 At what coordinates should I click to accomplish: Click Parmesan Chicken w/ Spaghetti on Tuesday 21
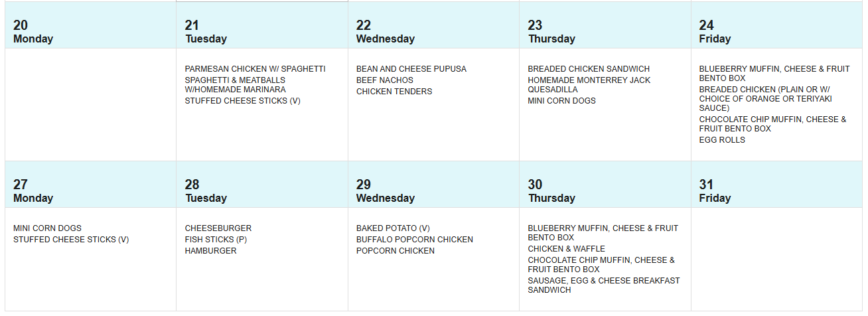pos(255,69)
